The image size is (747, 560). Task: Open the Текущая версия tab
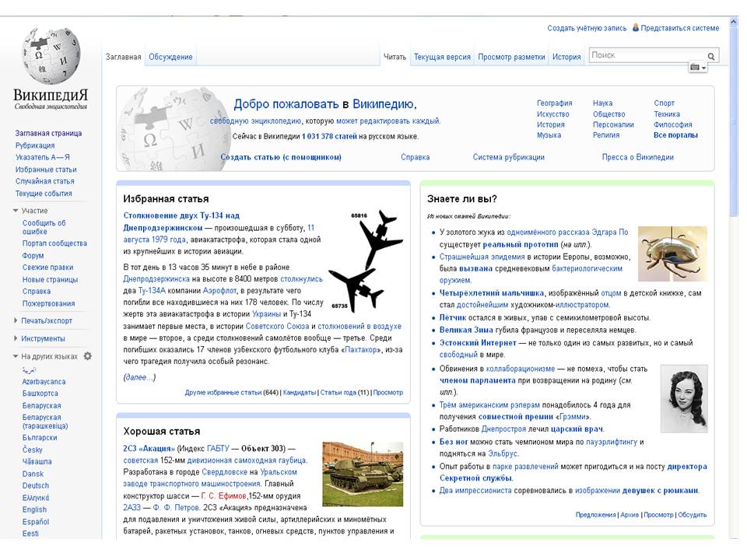(442, 57)
